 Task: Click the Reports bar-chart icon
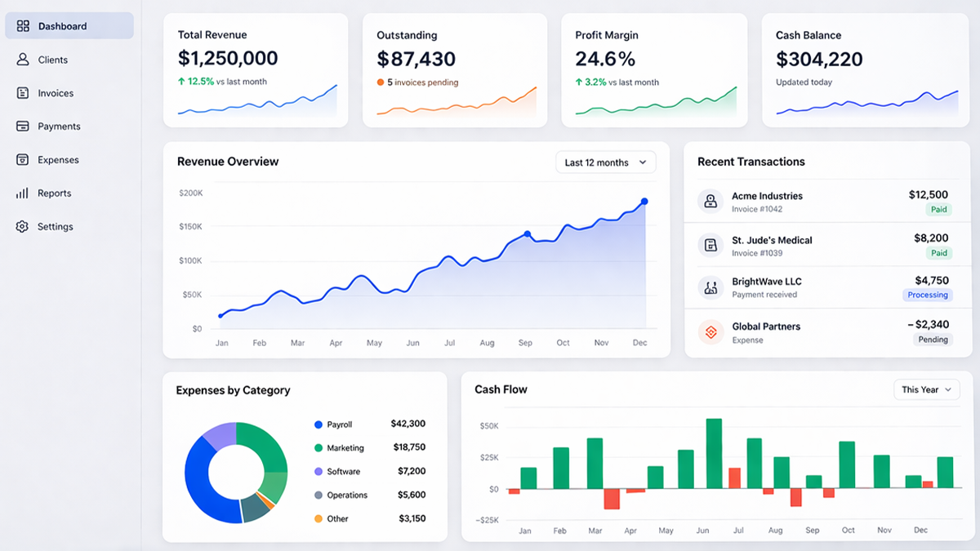[23, 193]
